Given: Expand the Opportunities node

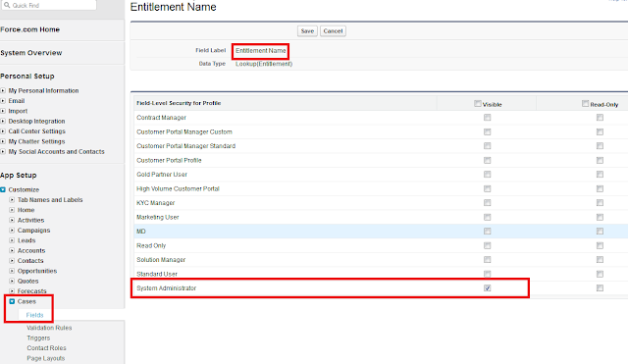Looking at the screenshot, I should pyautogui.click(x=12, y=271).
